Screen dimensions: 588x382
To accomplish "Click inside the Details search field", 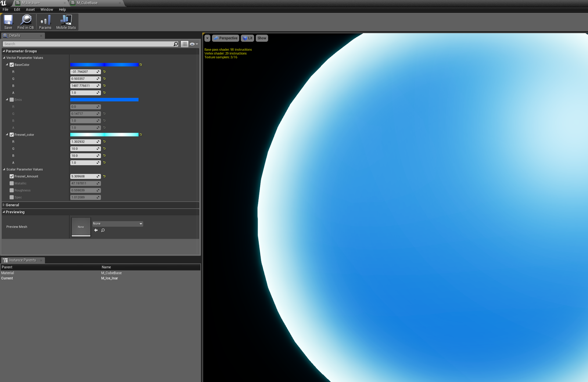I will point(88,44).
